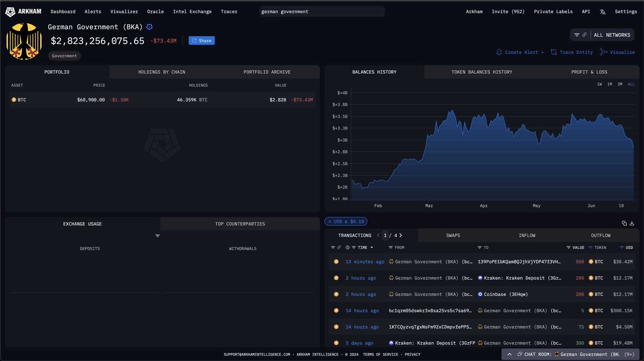Image resolution: width=644 pixels, height=361 pixels.
Task: Remove the USD ≥ $0.10 filter chip
Action: 330,222
